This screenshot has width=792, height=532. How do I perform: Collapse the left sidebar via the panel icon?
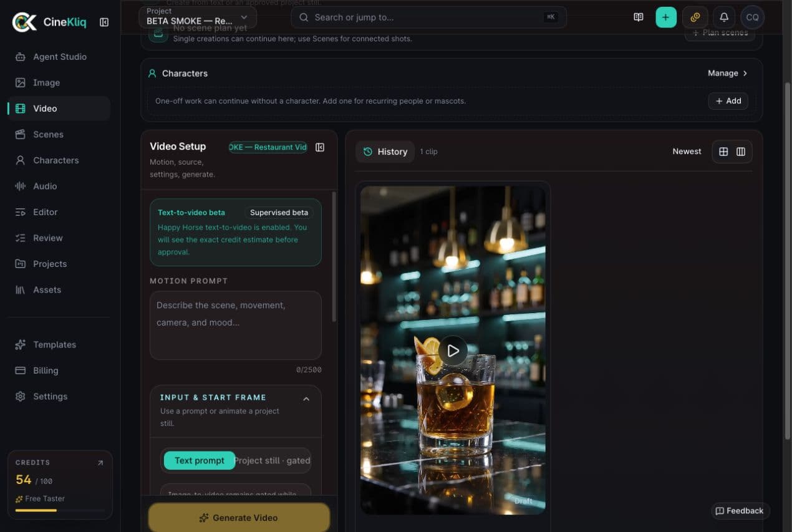pyautogui.click(x=104, y=22)
